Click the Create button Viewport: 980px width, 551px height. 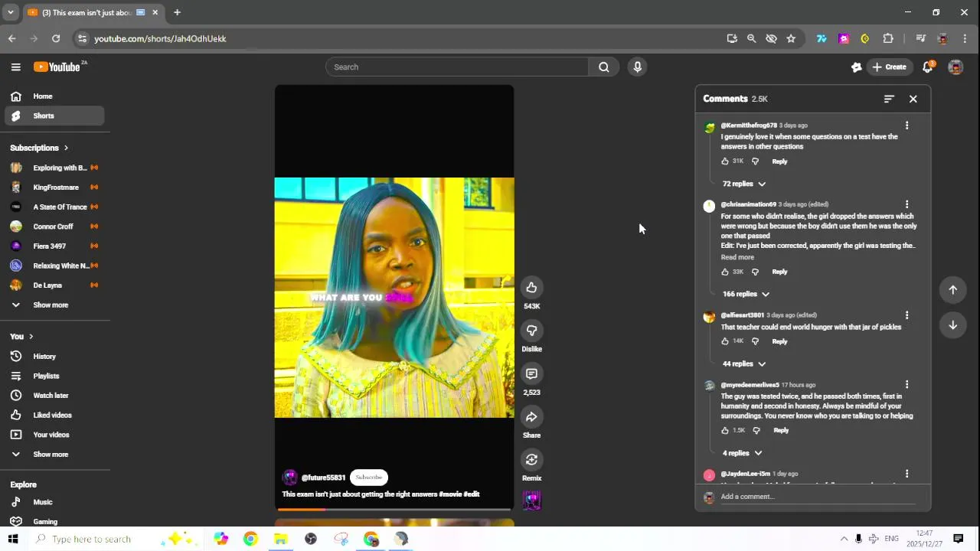click(x=890, y=67)
